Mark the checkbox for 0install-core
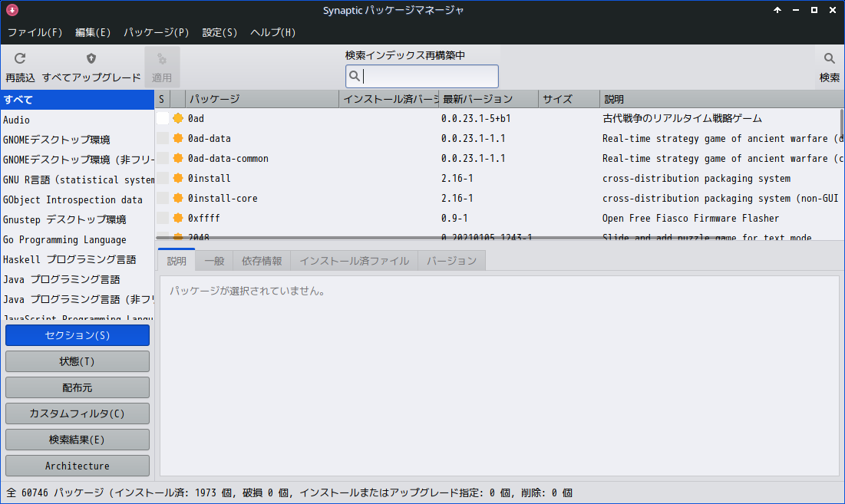The width and height of the screenshot is (845, 504). [162, 198]
